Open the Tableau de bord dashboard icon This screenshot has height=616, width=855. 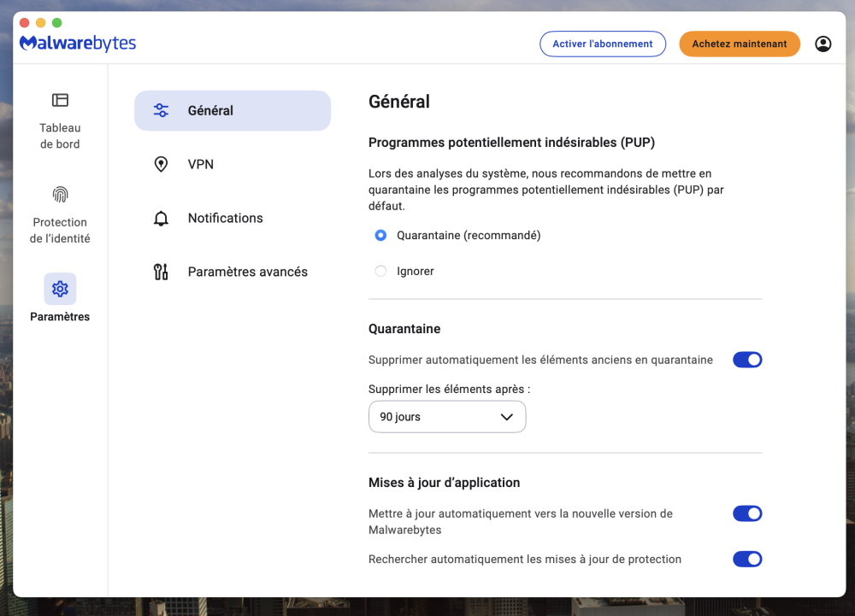pyautogui.click(x=60, y=101)
